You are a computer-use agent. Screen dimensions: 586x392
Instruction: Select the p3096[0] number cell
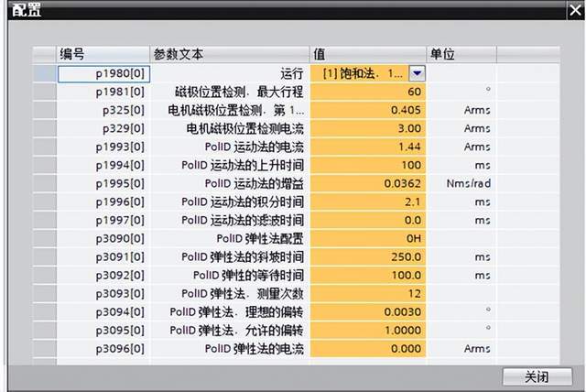point(103,348)
